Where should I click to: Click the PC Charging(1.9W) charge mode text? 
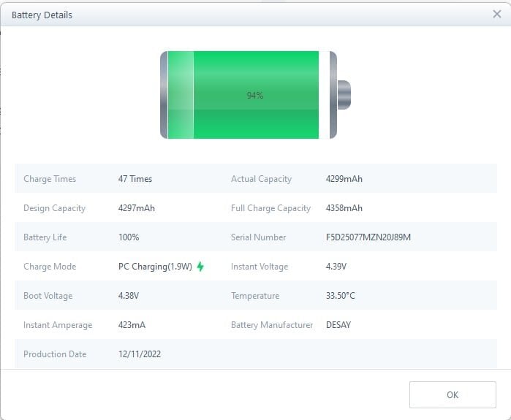pyautogui.click(x=155, y=267)
